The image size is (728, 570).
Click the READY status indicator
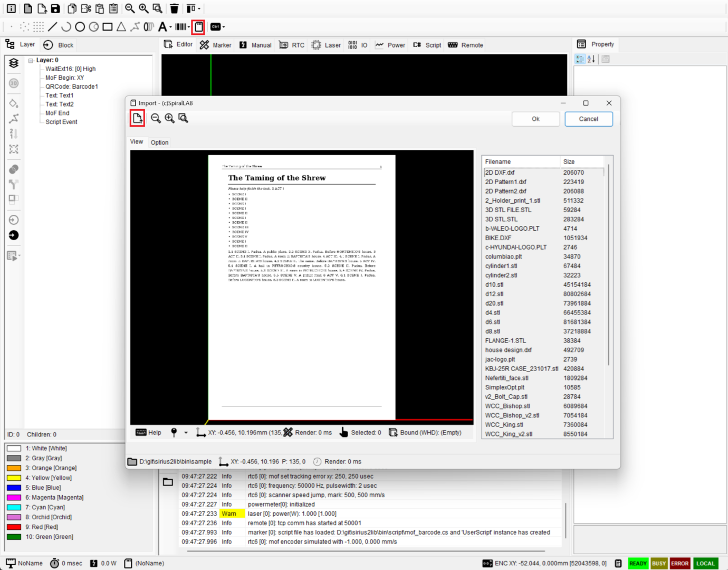(x=638, y=564)
